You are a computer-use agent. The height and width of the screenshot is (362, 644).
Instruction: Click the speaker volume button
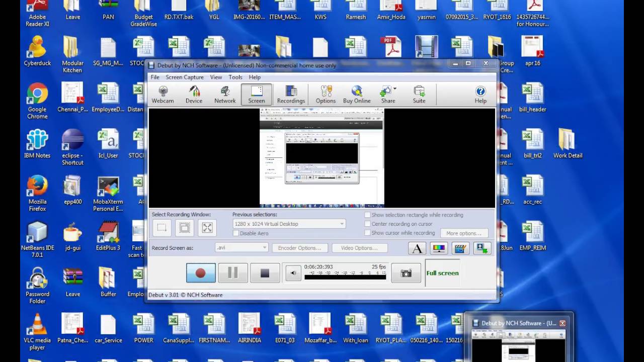point(293,273)
